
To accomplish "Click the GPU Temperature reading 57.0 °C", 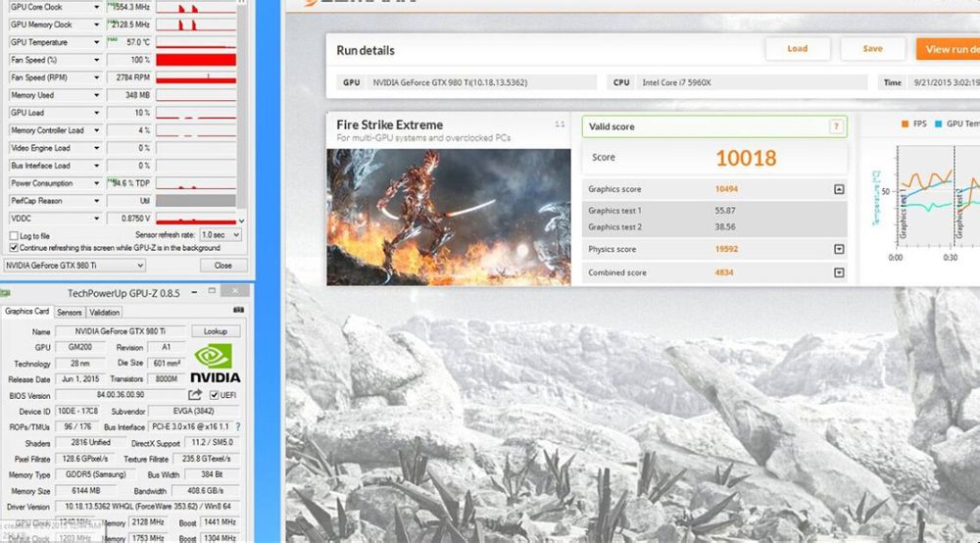I will [x=129, y=42].
